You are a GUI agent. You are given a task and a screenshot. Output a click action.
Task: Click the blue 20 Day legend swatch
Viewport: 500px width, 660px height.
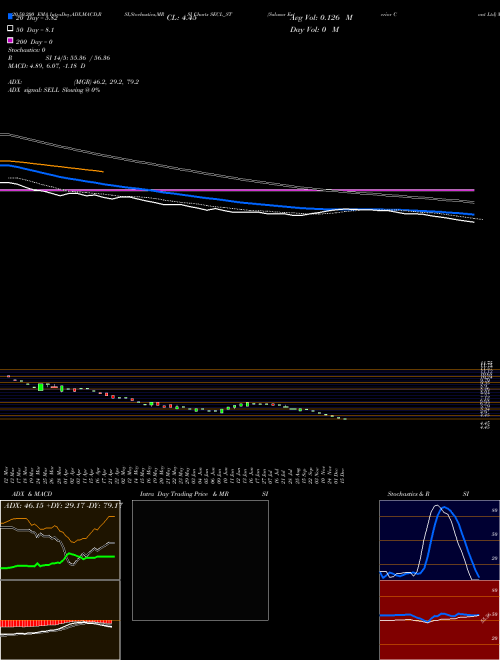pyautogui.click(x=10, y=16)
